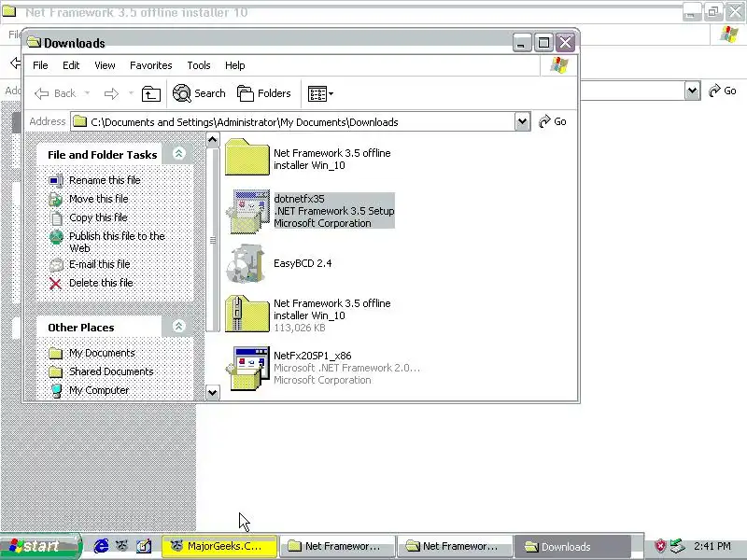
Task: Click the red X delete icon
Action: [x=56, y=284]
